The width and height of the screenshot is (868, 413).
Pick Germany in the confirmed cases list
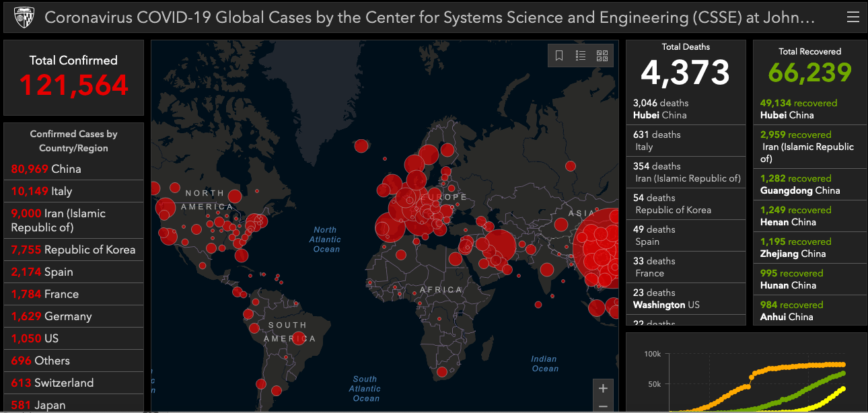point(51,316)
